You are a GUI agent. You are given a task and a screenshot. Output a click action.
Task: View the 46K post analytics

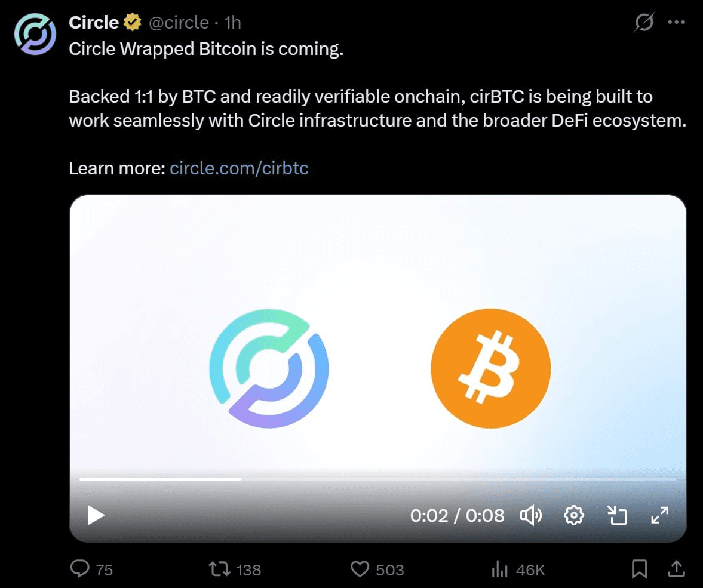tap(518, 569)
